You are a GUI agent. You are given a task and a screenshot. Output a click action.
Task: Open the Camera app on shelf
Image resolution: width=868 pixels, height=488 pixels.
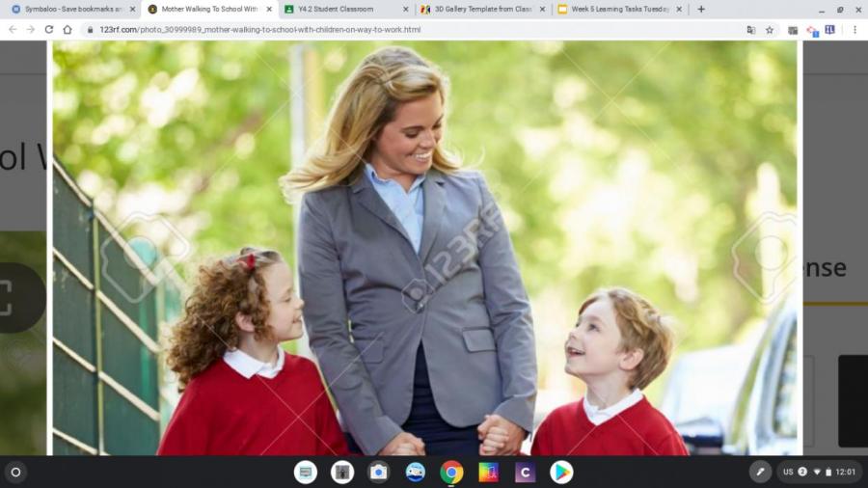[x=378, y=472]
